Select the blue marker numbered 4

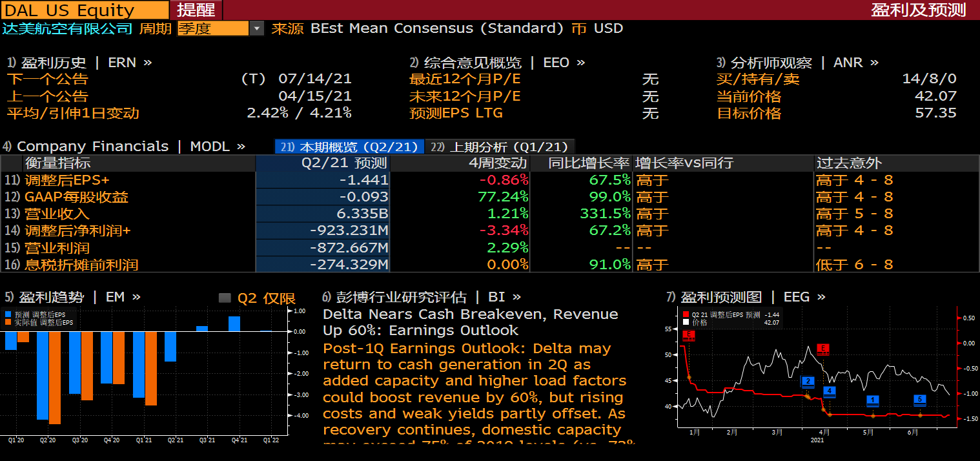[830, 391]
